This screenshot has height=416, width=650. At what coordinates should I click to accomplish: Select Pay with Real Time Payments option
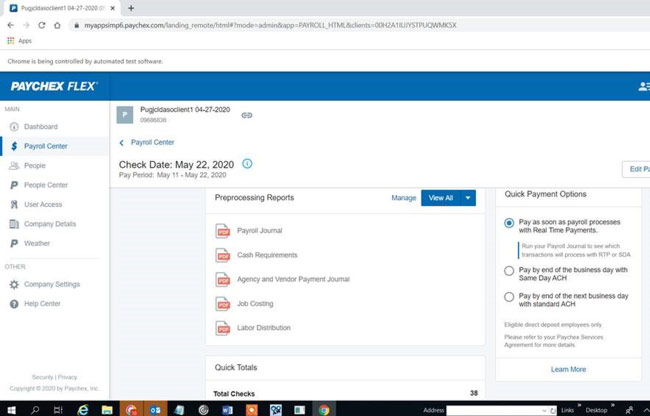pyautogui.click(x=509, y=223)
